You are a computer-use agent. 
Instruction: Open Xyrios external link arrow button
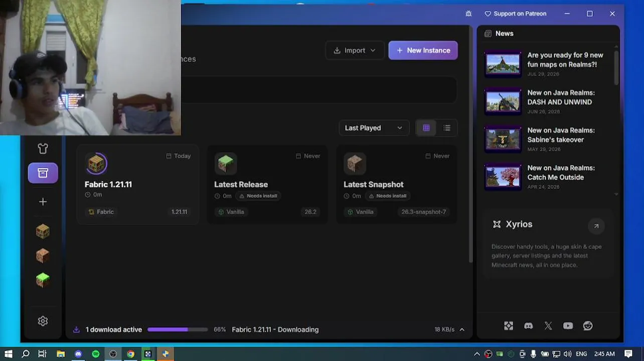[x=596, y=226]
